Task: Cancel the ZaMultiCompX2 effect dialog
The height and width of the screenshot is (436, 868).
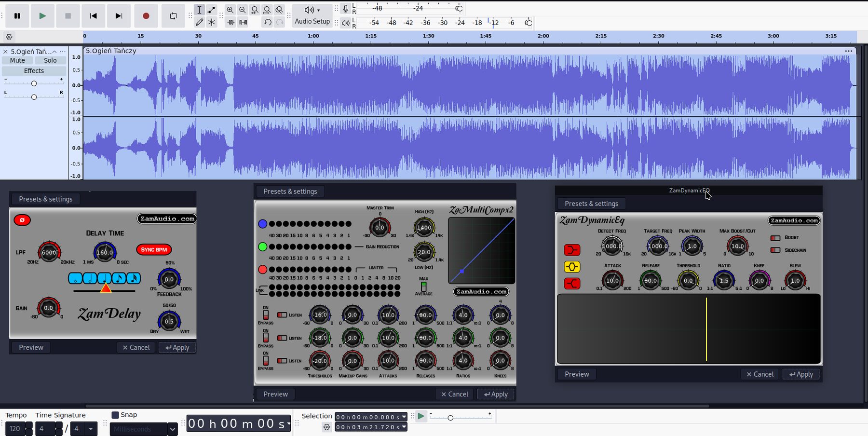Action: [x=454, y=394]
